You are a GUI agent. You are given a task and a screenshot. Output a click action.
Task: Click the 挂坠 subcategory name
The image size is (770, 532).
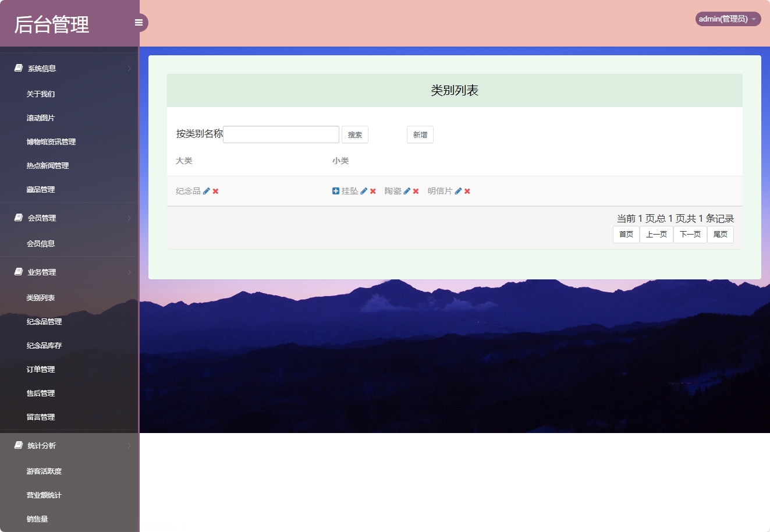pyautogui.click(x=350, y=191)
